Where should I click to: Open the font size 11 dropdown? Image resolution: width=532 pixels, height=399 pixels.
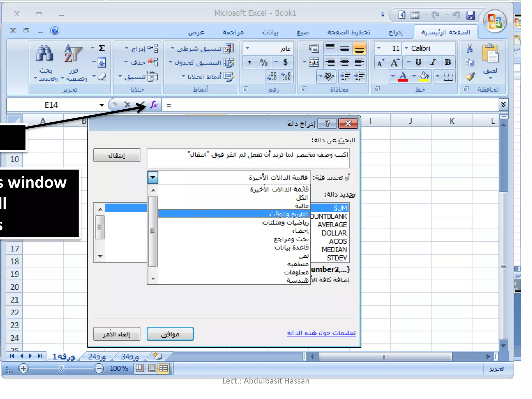coord(379,48)
